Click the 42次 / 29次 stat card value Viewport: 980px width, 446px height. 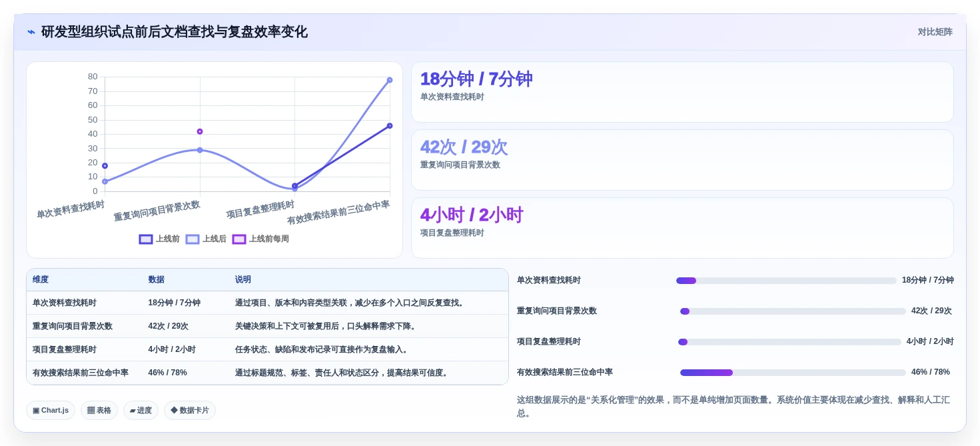(464, 147)
